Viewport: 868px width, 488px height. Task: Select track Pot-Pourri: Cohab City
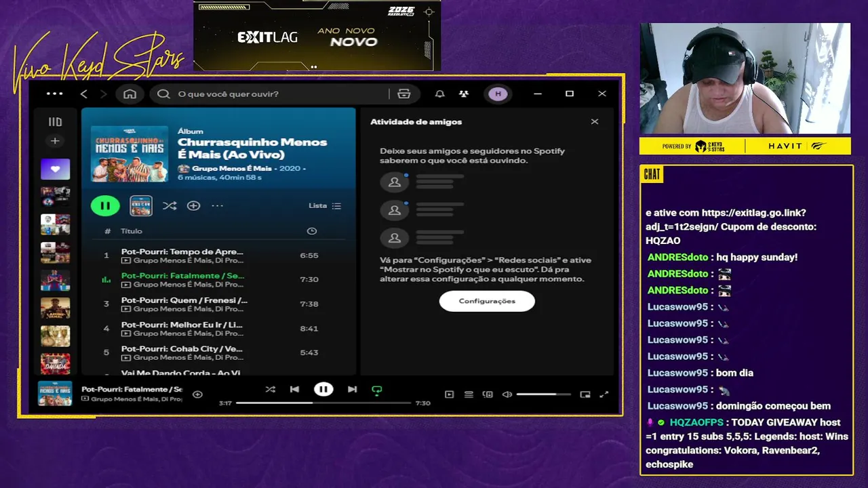coord(218,352)
